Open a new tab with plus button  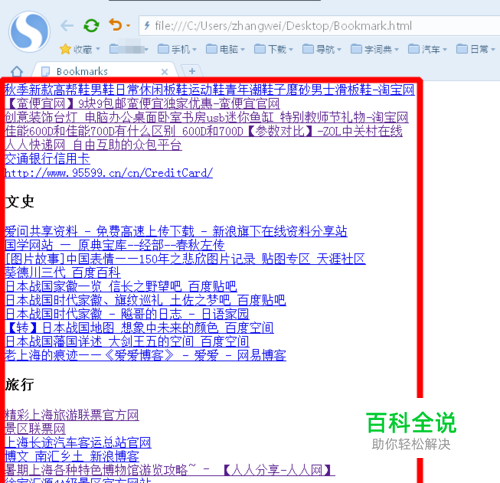[x=192, y=71]
